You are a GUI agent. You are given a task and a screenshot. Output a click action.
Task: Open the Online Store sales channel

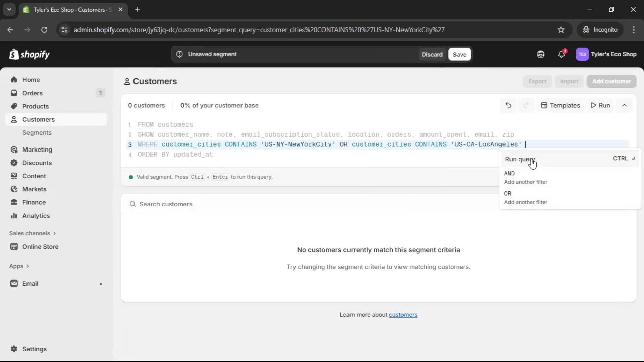(40, 247)
